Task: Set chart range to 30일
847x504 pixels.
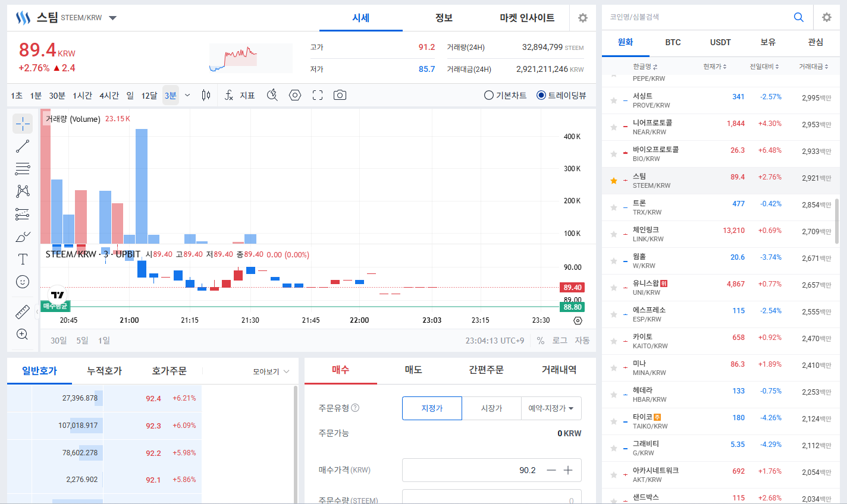Action: [x=59, y=341]
